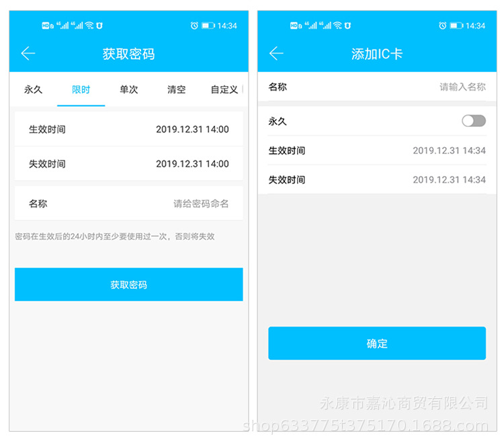Toggle the 永久 switch on

(474, 121)
